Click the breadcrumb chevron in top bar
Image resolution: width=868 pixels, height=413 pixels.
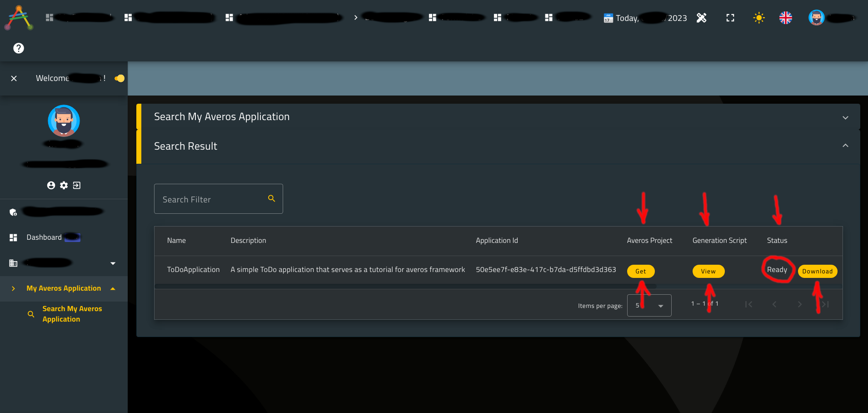[356, 17]
